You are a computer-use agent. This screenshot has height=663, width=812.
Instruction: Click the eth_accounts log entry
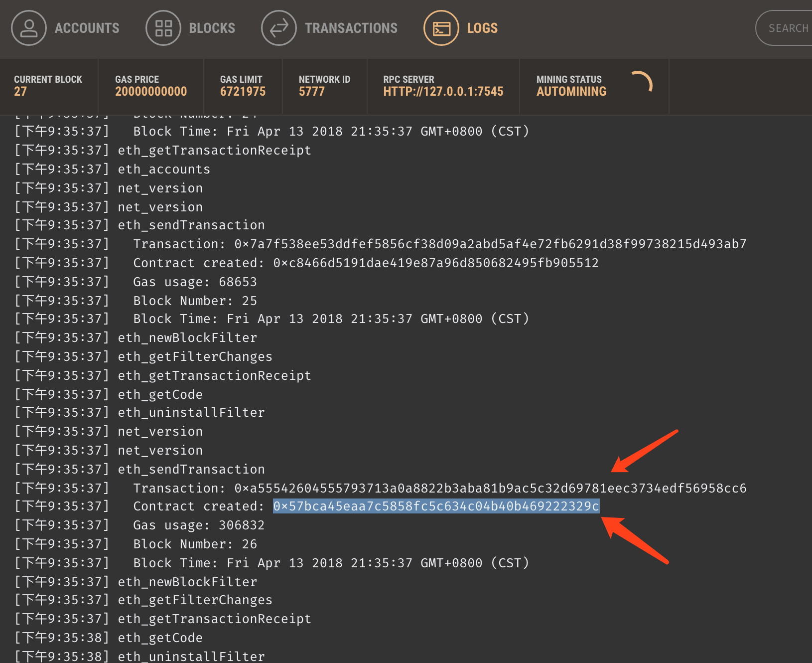pyautogui.click(x=164, y=169)
